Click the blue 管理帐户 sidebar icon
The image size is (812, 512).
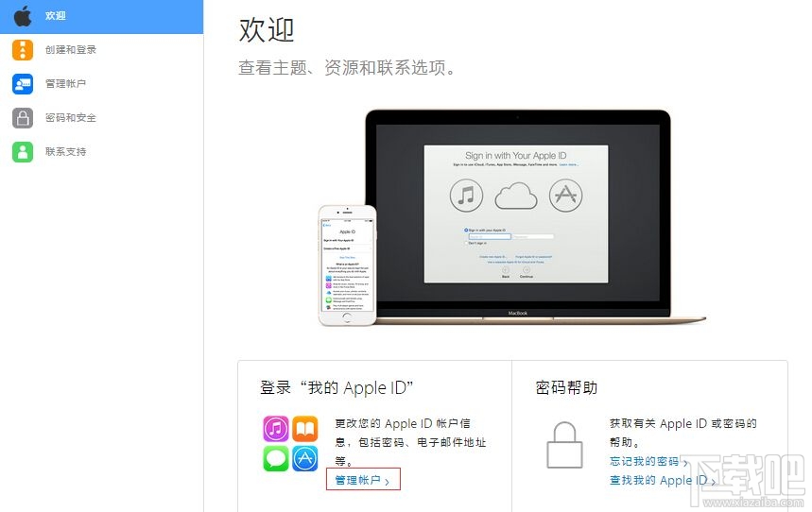tap(23, 84)
